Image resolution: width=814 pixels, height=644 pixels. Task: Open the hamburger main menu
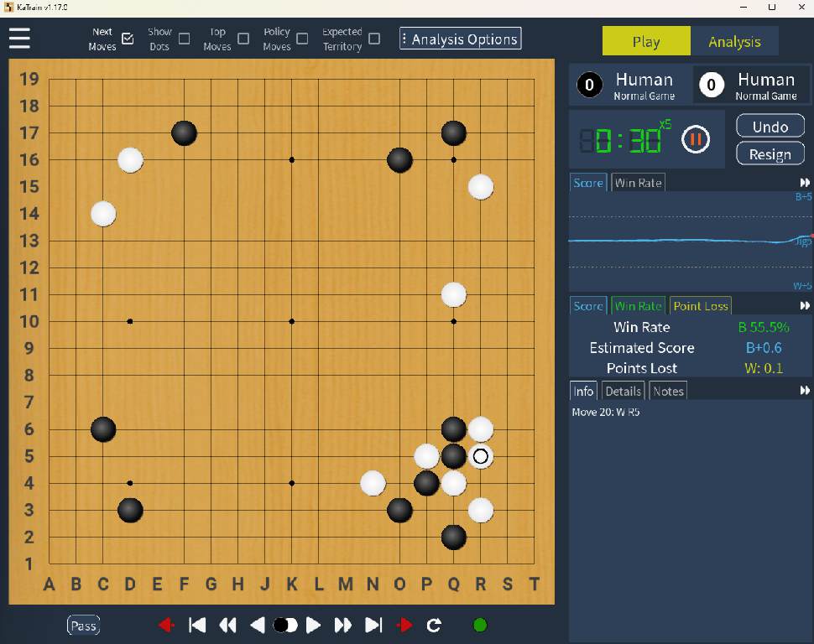19,39
